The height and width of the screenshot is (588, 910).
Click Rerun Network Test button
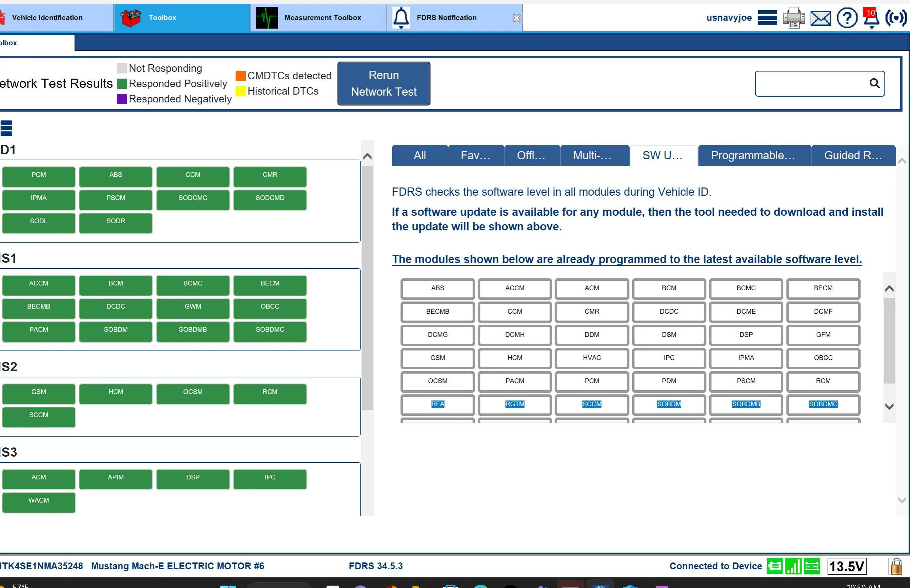pos(384,83)
